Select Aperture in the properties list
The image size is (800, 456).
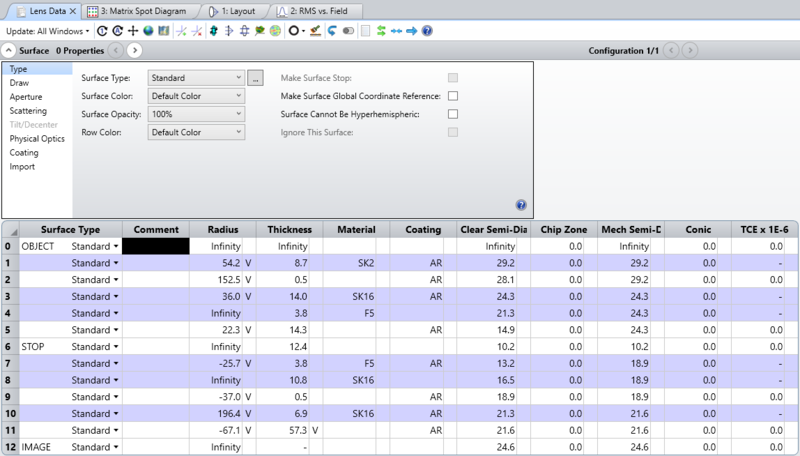26,97
